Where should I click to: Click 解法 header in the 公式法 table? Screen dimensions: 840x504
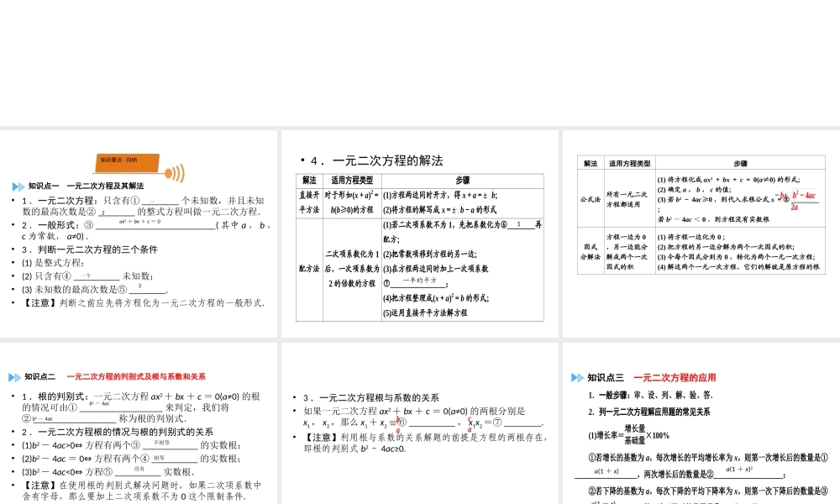click(591, 163)
